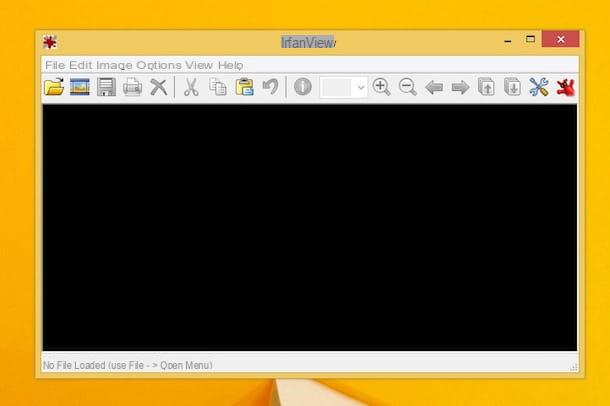Open the Slideshow toolbar icon
Image resolution: width=610 pixels, height=406 pixels.
pyautogui.click(x=80, y=86)
